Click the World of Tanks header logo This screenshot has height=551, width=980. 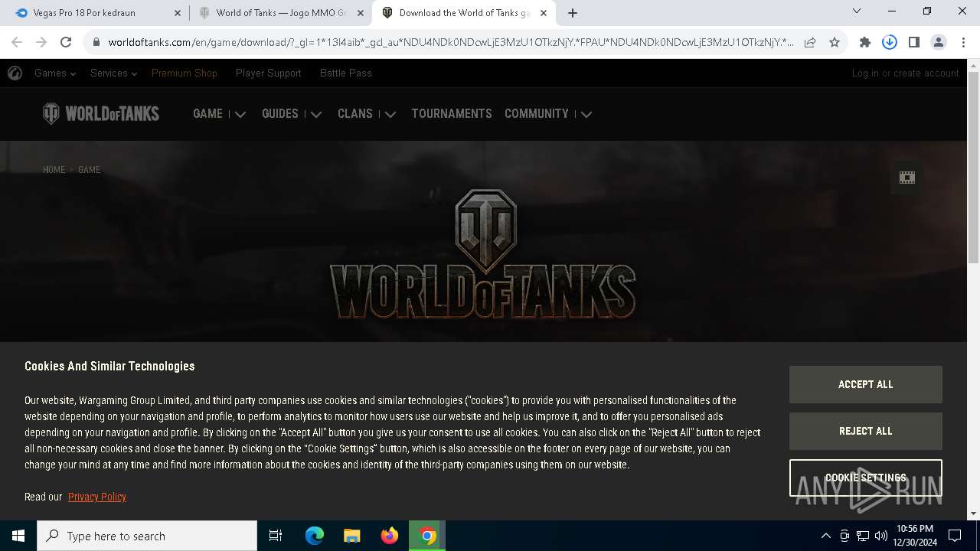(101, 114)
